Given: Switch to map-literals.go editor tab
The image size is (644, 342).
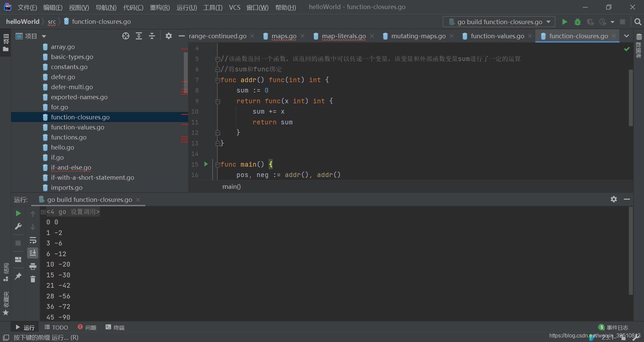Looking at the screenshot, I should [344, 36].
